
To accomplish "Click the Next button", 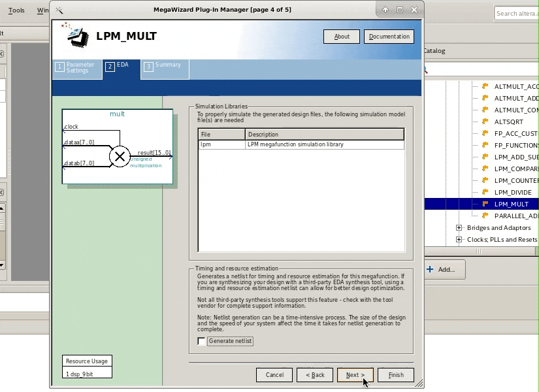I will pyautogui.click(x=355, y=375).
